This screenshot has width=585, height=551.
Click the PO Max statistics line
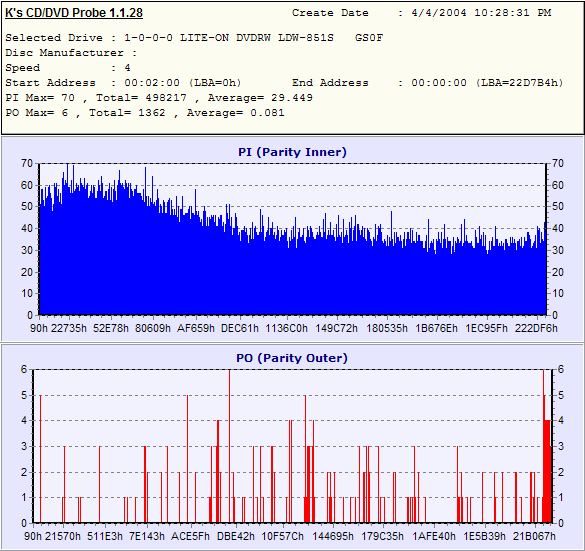coord(145,113)
